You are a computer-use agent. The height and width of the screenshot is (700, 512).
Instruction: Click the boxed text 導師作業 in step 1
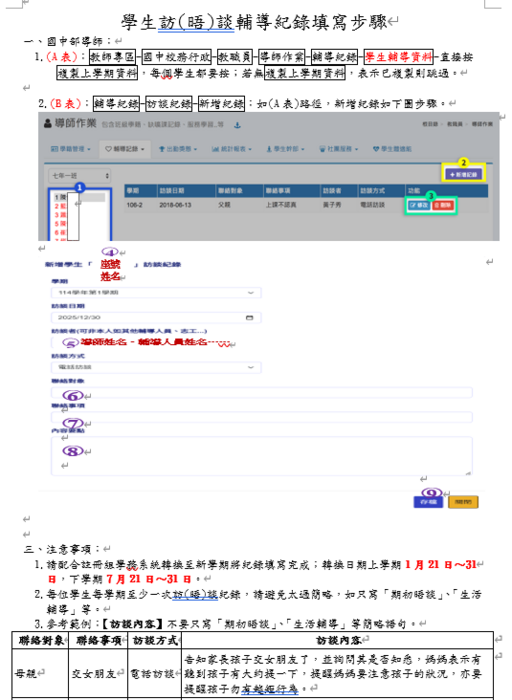(282, 57)
